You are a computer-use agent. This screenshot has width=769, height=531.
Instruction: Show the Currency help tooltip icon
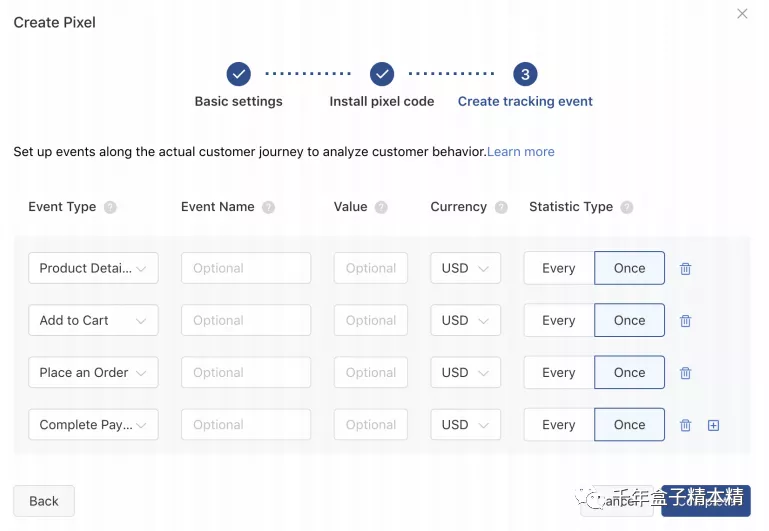pos(501,207)
